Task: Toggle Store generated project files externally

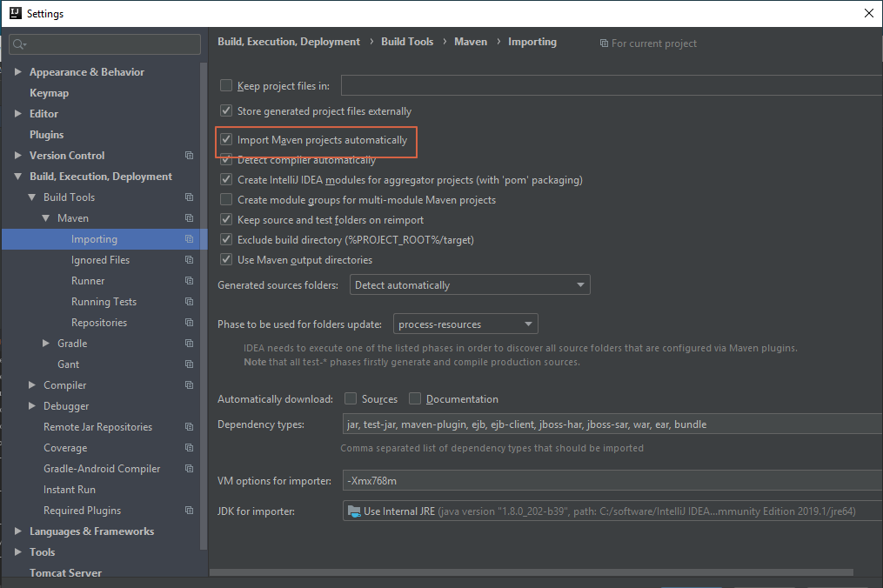Action: [226, 110]
